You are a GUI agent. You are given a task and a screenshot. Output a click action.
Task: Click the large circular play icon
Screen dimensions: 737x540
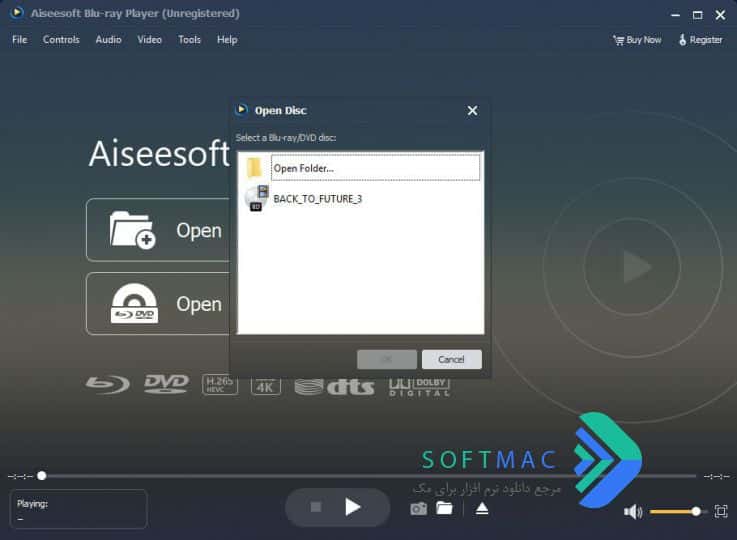pyautogui.click(x=632, y=266)
